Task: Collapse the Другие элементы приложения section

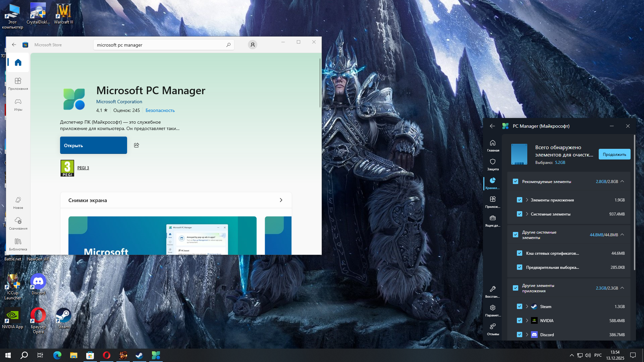Action: pyautogui.click(x=622, y=288)
